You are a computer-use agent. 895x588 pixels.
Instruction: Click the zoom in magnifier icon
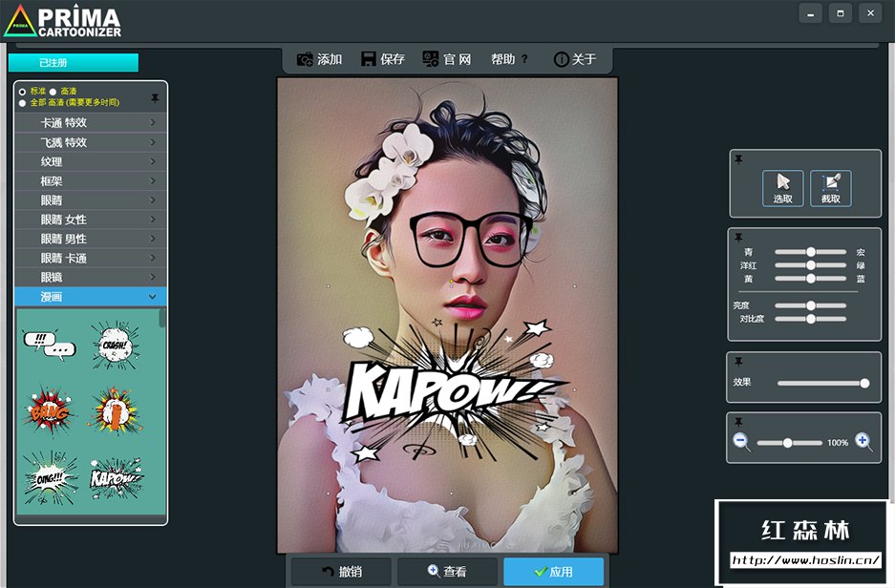click(x=863, y=441)
